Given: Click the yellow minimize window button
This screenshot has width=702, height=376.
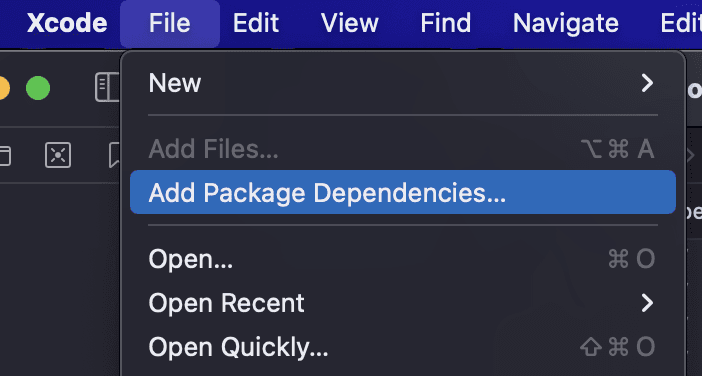Looking at the screenshot, I should click(x=4, y=88).
